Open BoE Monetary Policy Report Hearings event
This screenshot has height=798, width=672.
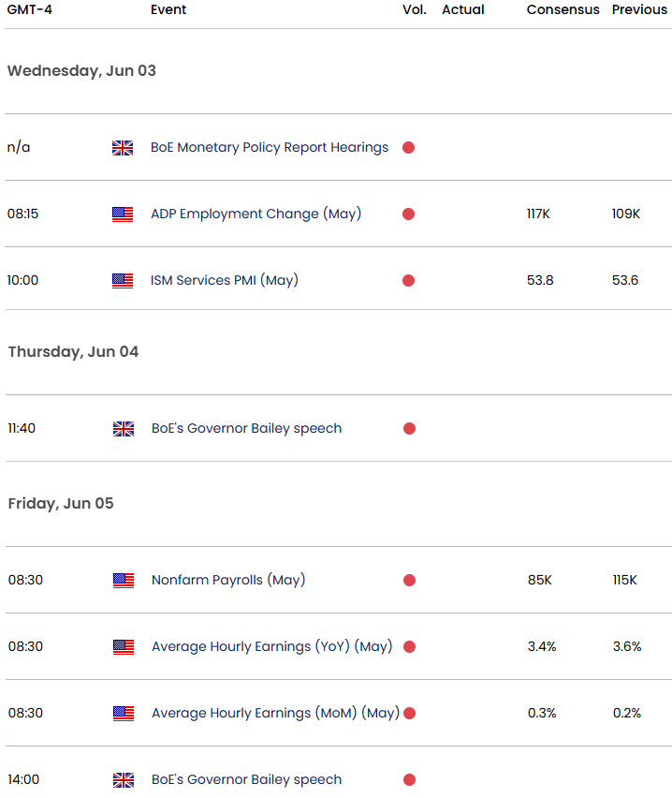[x=270, y=148]
